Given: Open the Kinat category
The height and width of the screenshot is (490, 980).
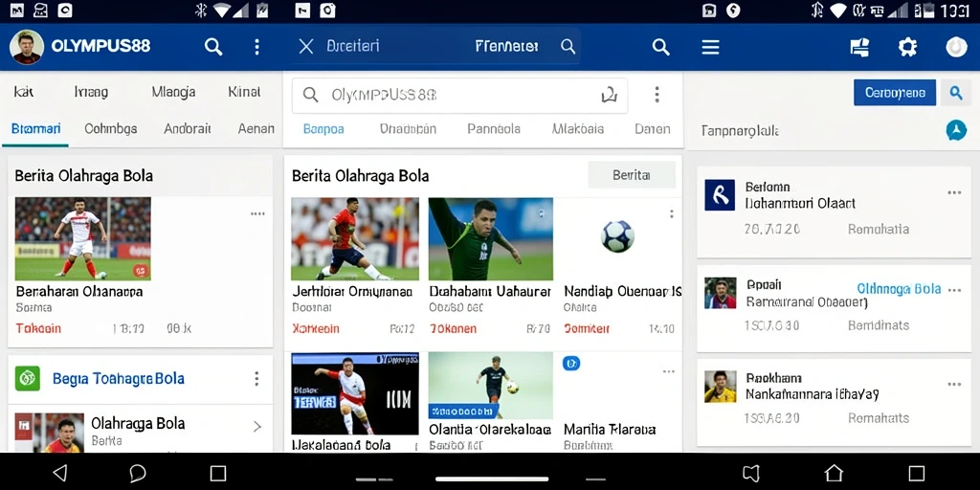Looking at the screenshot, I should click(x=244, y=93).
